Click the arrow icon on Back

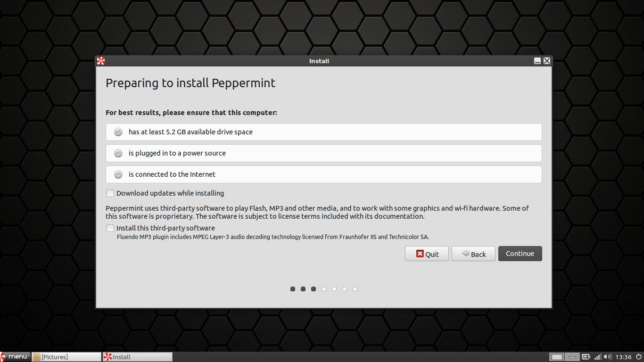pos(465,254)
